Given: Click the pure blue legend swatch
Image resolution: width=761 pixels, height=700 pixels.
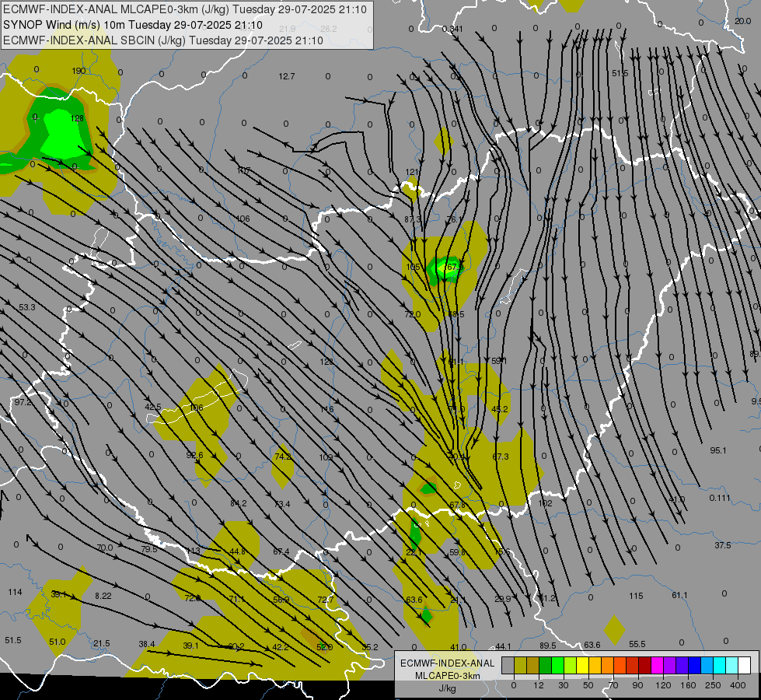Looking at the screenshot, I should point(694,666).
